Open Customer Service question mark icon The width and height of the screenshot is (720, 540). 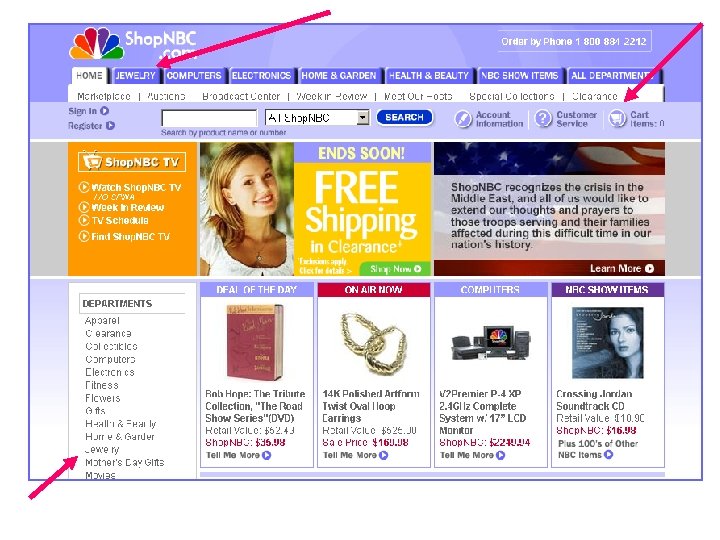coord(543,119)
